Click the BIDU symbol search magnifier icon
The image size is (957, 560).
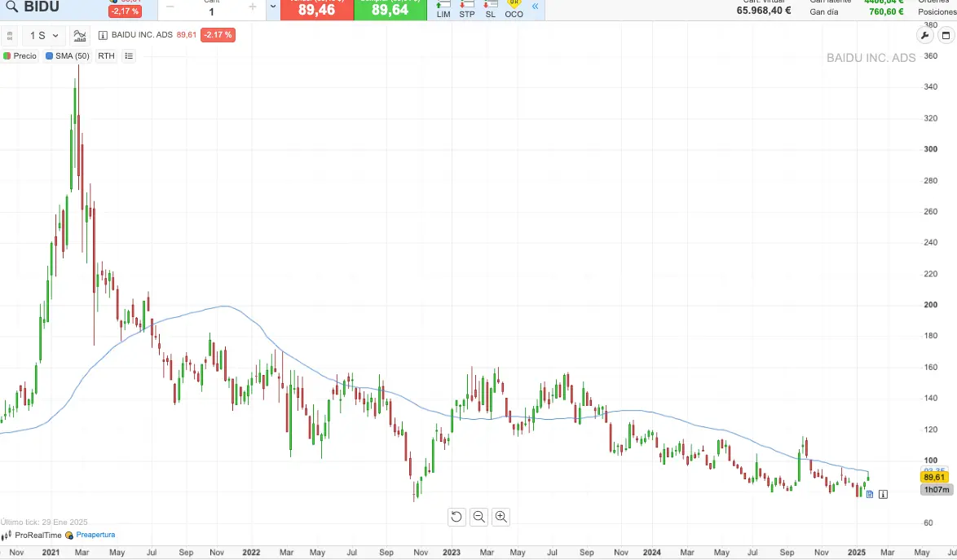[x=11, y=7]
